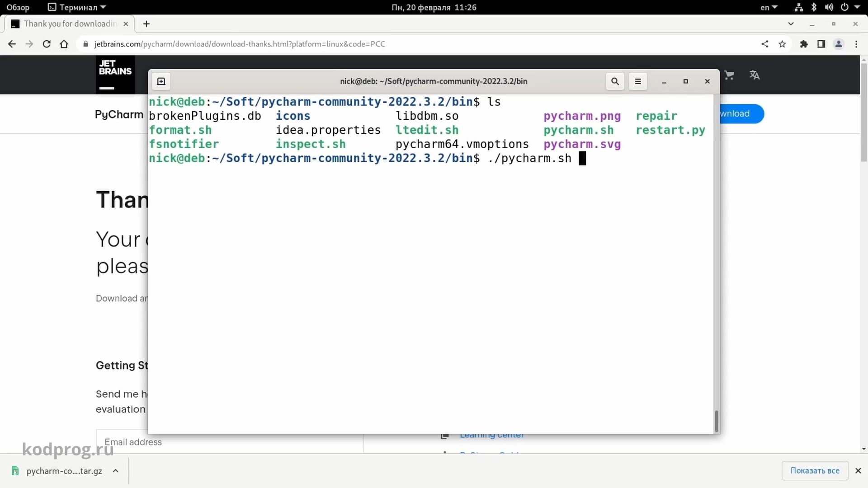This screenshot has width=868, height=488.
Task: Open terminal hamburger menu
Action: click(x=638, y=81)
